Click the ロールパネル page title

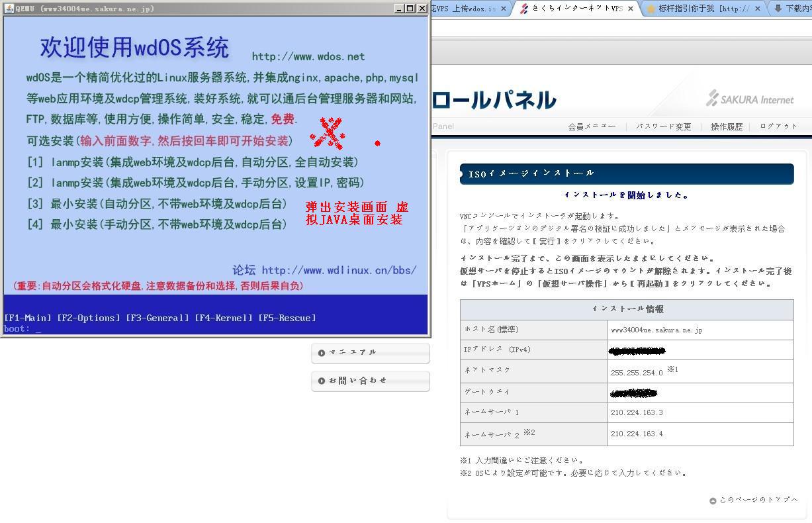[494, 99]
